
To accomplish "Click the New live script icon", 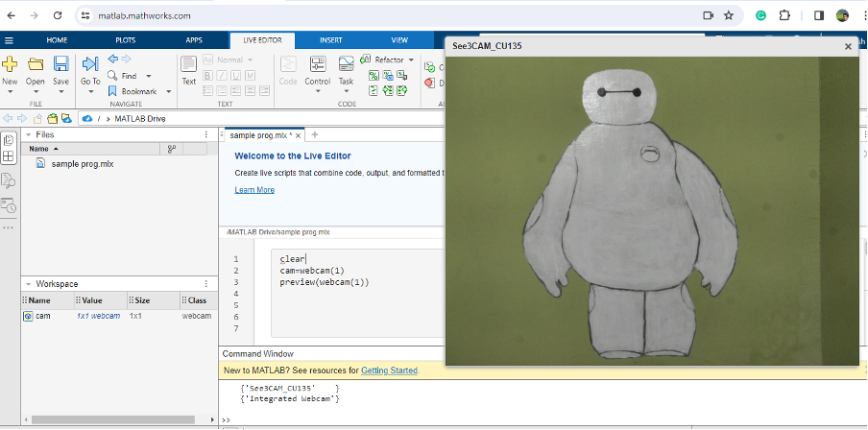I will point(10,63).
